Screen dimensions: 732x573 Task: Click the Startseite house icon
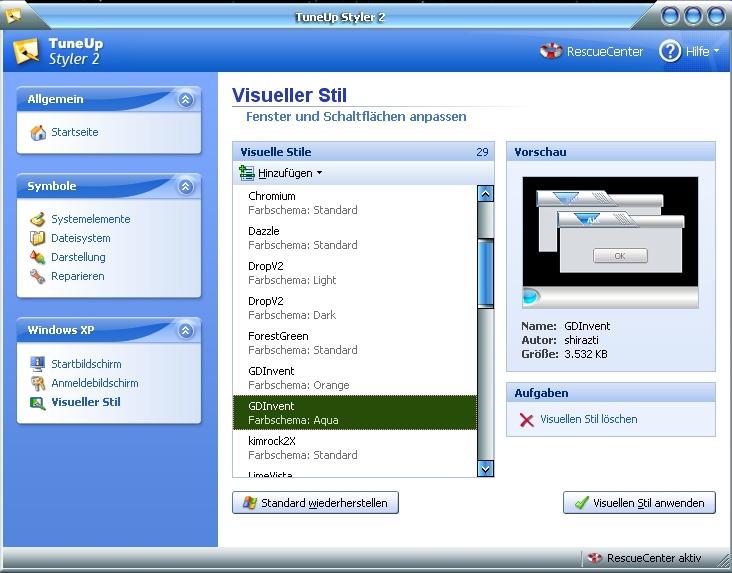(38, 133)
